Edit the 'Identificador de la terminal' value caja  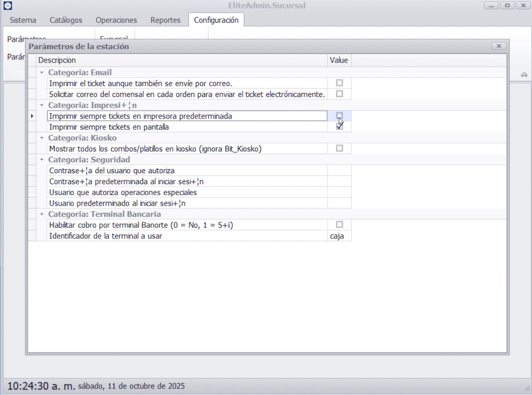point(339,236)
